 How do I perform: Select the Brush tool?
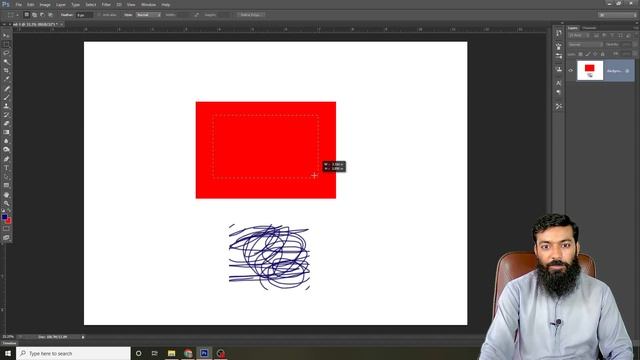[x=6, y=97]
